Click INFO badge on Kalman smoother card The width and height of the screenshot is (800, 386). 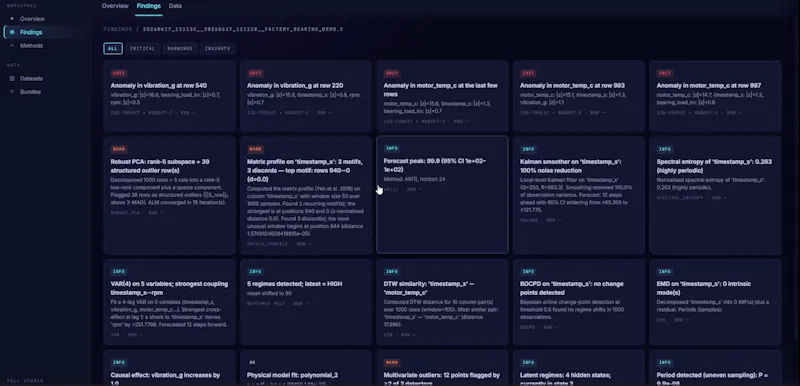528,149
